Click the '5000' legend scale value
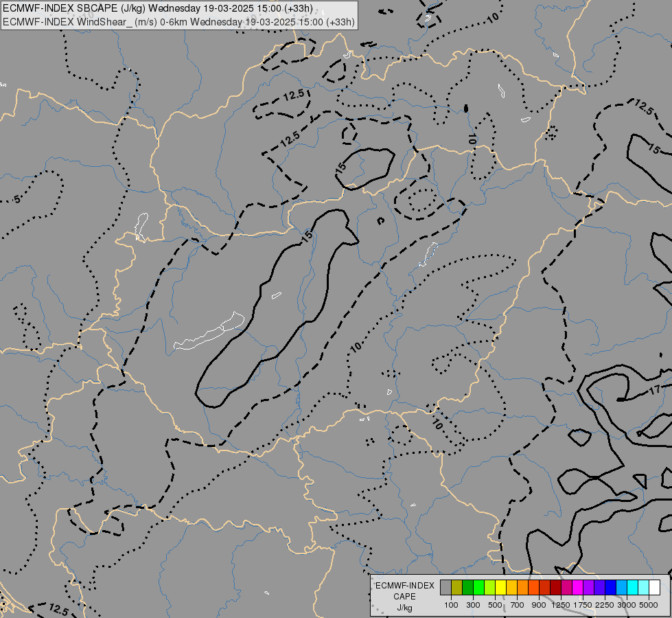The height and width of the screenshot is (618, 672). 649,605
